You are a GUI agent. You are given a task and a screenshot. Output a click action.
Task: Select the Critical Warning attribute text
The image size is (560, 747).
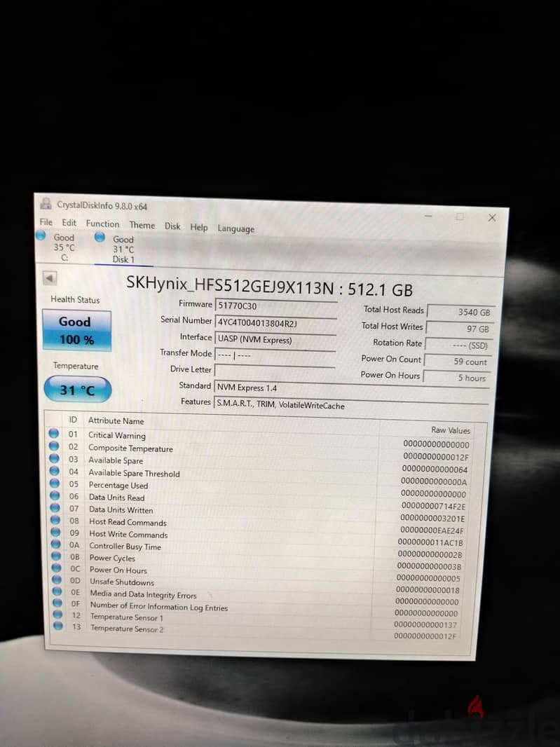coord(117,435)
